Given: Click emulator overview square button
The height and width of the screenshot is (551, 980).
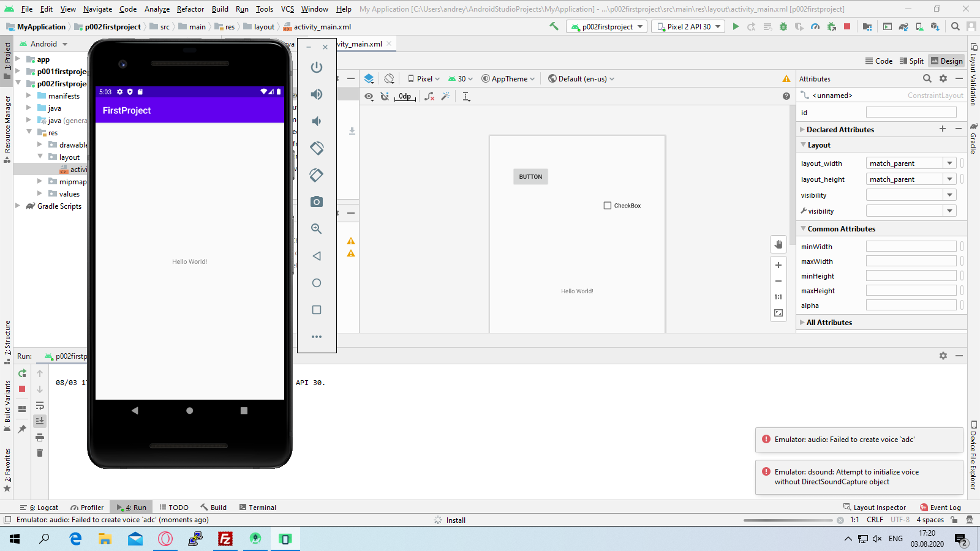Looking at the screenshot, I should [x=317, y=310].
